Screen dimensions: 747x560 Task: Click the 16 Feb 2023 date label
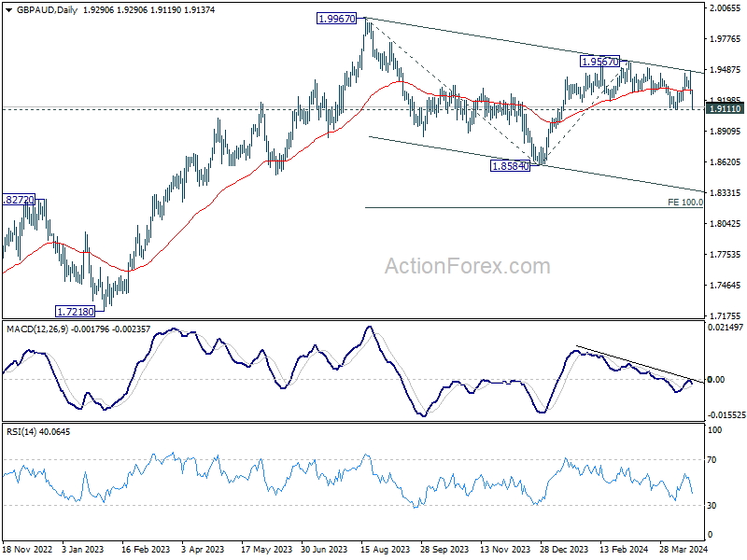pos(146,550)
